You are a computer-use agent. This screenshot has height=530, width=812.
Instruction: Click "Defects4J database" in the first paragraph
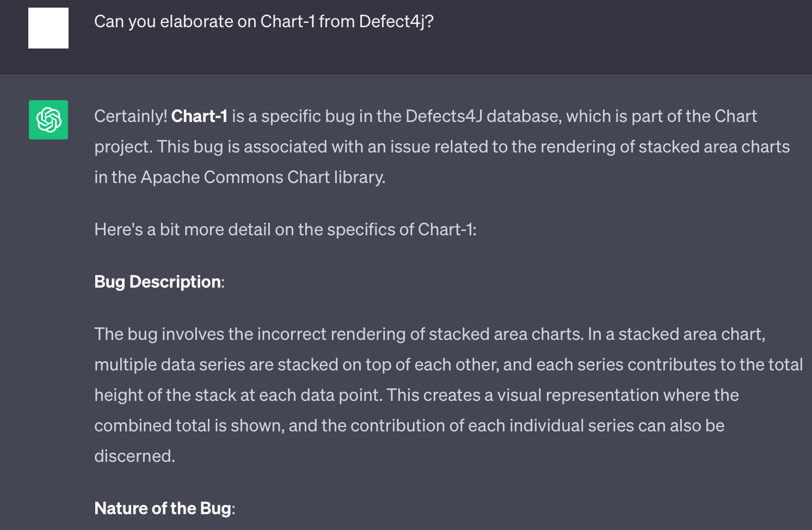(x=482, y=116)
